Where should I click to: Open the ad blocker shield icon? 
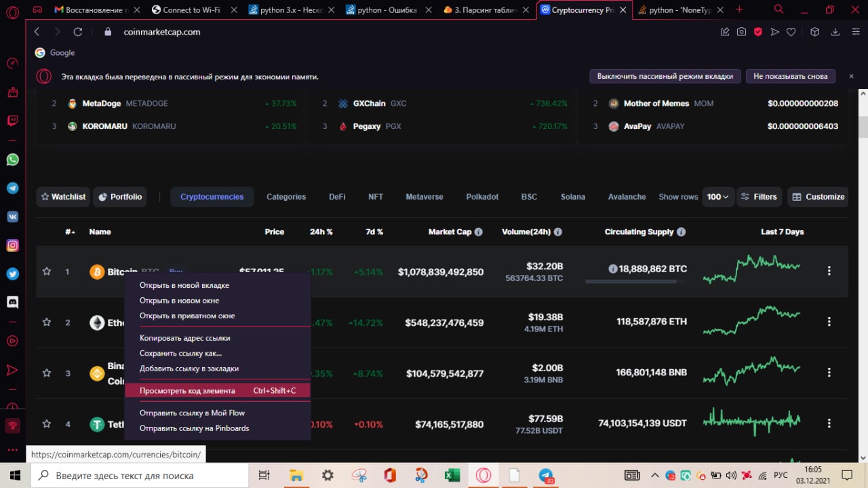(x=758, y=32)
